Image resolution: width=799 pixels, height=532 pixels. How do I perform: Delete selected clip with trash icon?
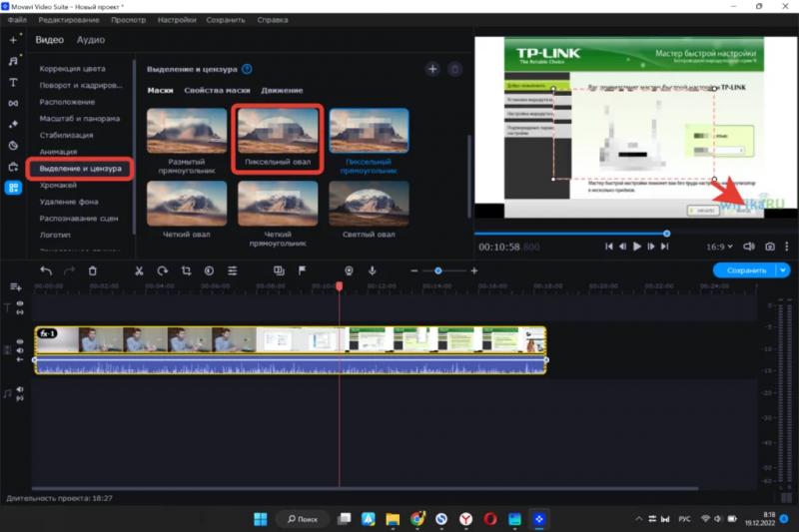(x=93, y=270)
